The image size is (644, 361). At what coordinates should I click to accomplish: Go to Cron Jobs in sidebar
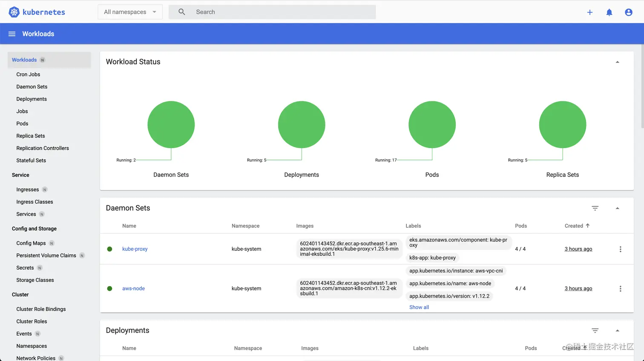(x=28, y=74)
